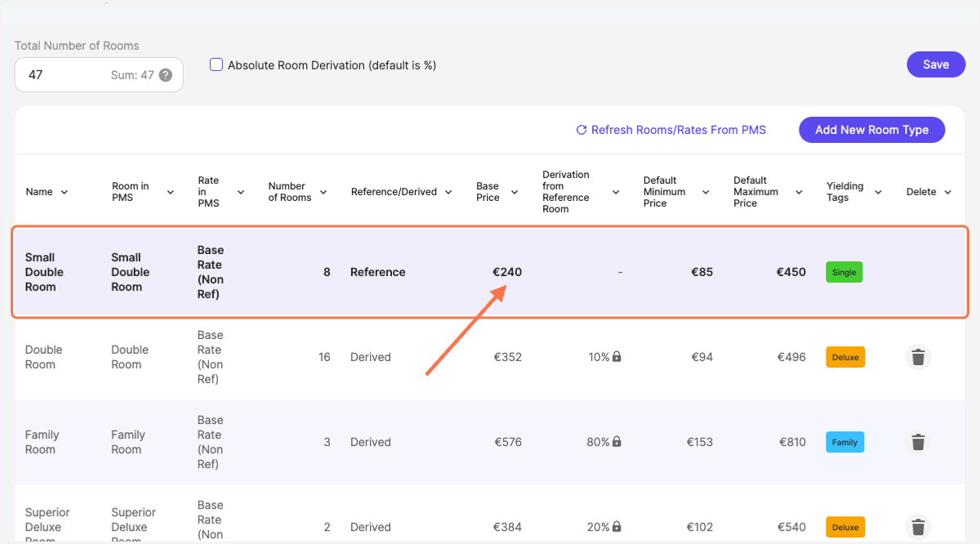Click the lock icon next to 20%
Screen dimensions: 980x544
pos(617,527)
